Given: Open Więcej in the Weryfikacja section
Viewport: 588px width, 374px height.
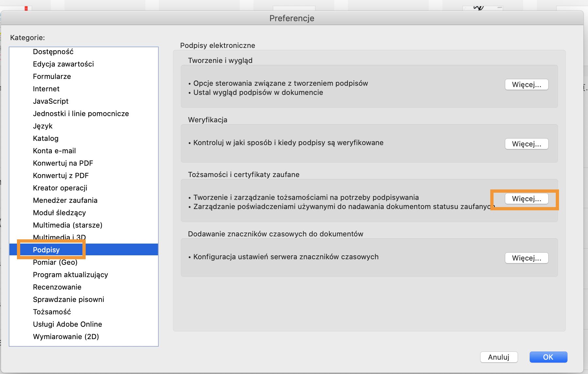Looking at the screenshot, I should [526, 144].
